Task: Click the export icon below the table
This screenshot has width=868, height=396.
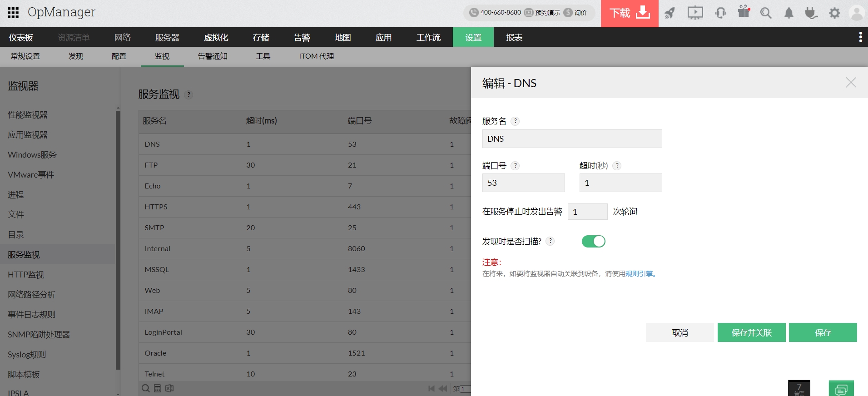Action: click(x=169, y=388)
